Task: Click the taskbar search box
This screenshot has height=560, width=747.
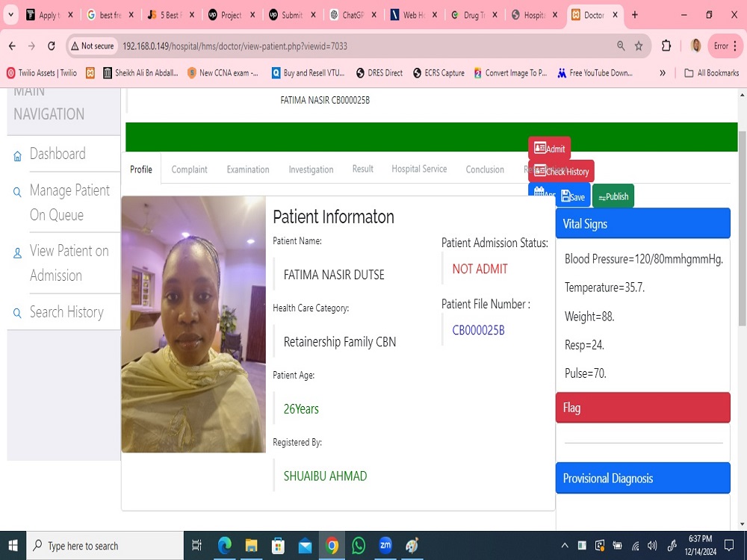Action: pos(105,546)
